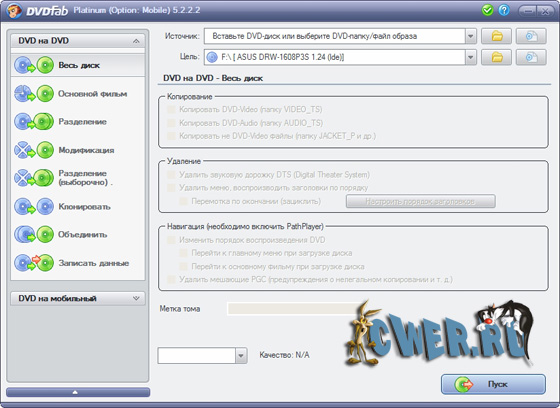Toggle Копировать DVD-Audio (AUDIO_TS) checkbox
Screen dimensions: 560x408
coord(171,123)
